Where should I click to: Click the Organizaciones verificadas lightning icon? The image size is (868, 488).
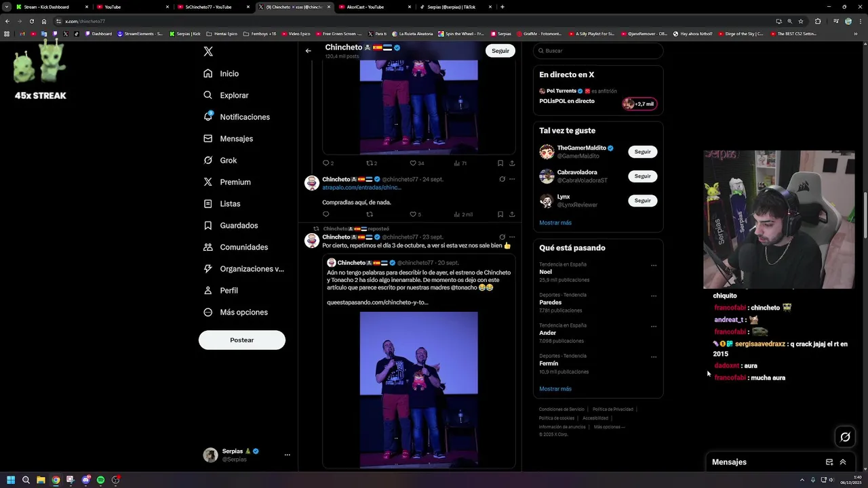coord(208,268)
